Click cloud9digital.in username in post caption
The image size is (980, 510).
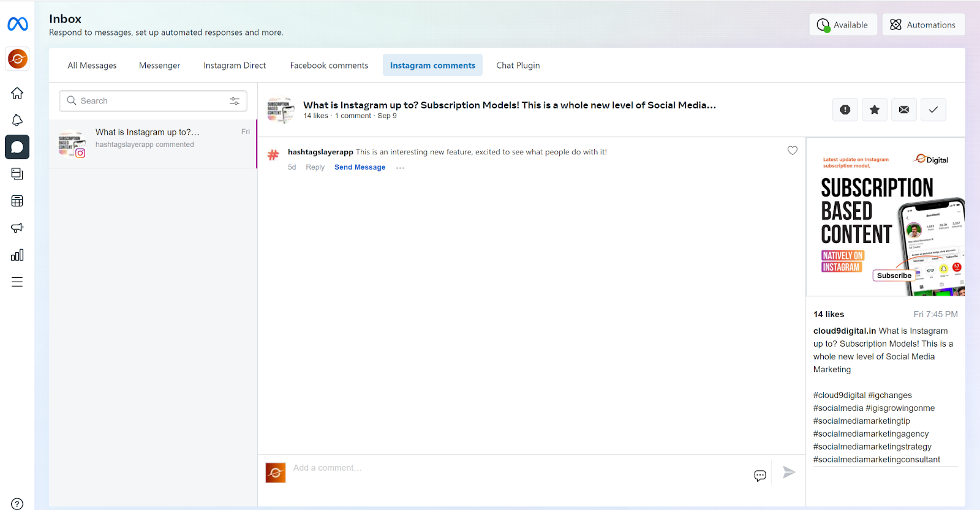click(x=845, y=331)
